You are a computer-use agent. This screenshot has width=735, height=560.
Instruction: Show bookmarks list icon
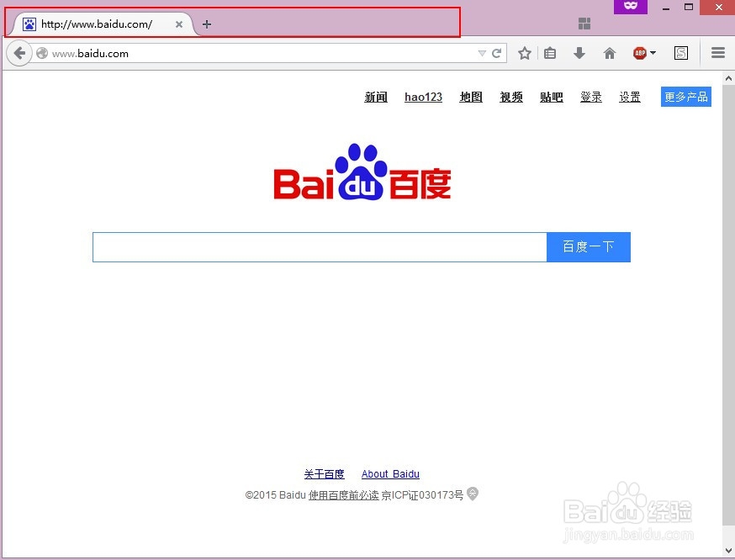(550, 53)
